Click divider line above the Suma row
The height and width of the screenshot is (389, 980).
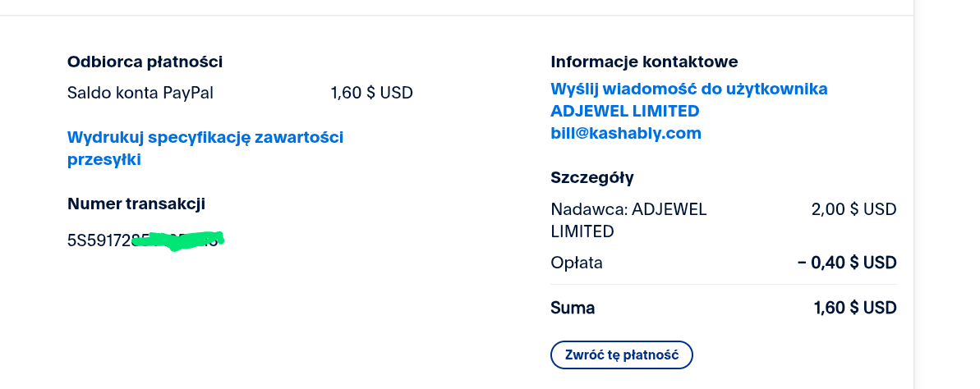click(723, 285)
